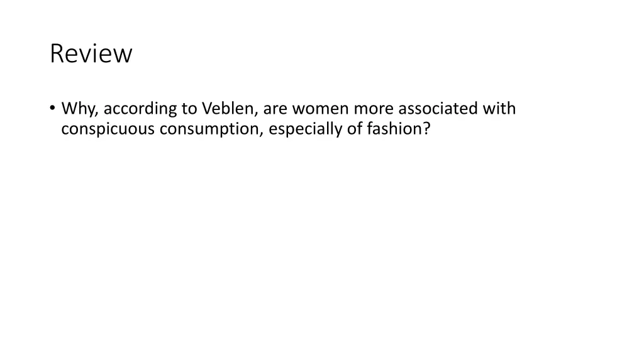Click the bullet point marker
Viewport: 644px width, 362px height.
click(52, 108)
